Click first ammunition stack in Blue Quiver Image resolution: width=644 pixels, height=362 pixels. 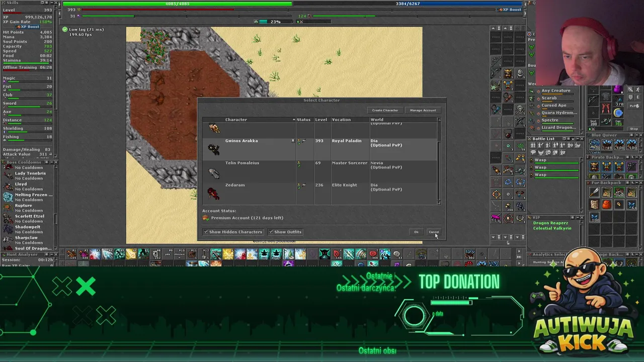pyautogui.click(x=595, y=145)
